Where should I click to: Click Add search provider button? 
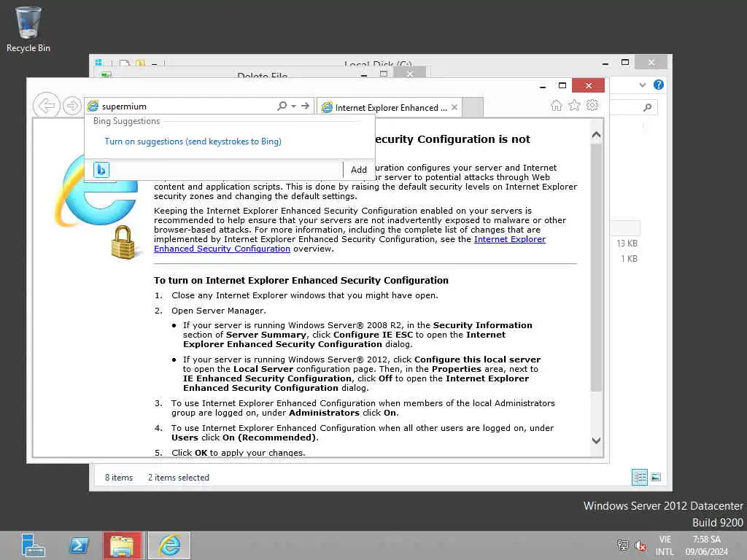click(x=358, y=169)
